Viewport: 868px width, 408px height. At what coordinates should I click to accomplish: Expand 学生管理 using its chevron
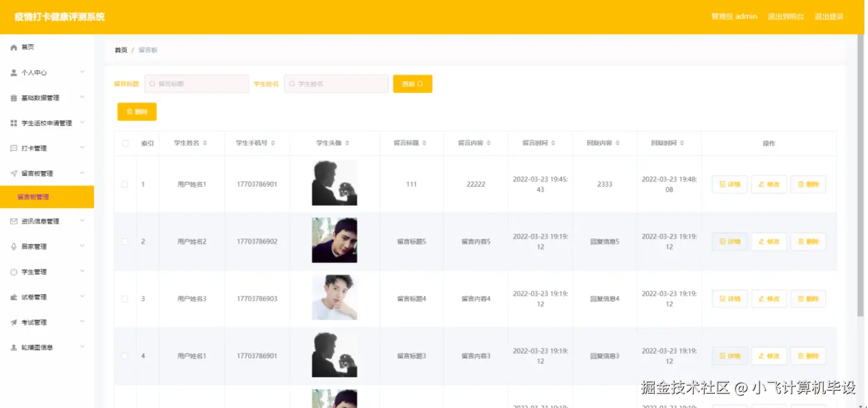point(82,271)
